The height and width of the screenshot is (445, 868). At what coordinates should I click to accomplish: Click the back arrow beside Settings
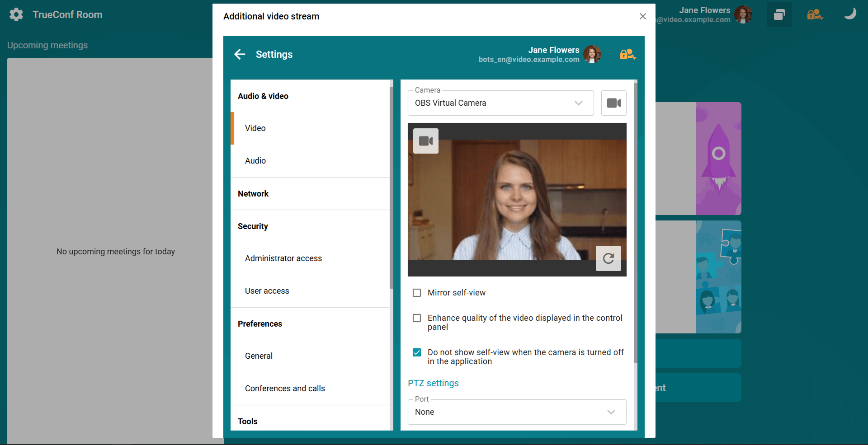[240, 54]
